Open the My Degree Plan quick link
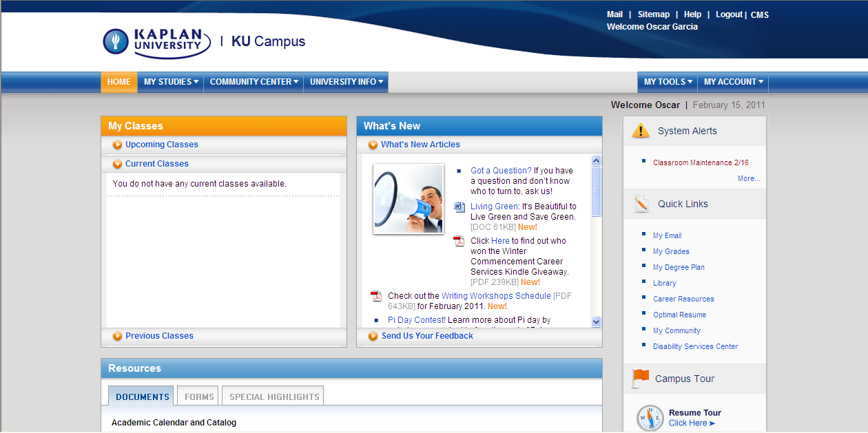Image resolution: width=868 pixels, height=433 pixels. coord(679,268)
